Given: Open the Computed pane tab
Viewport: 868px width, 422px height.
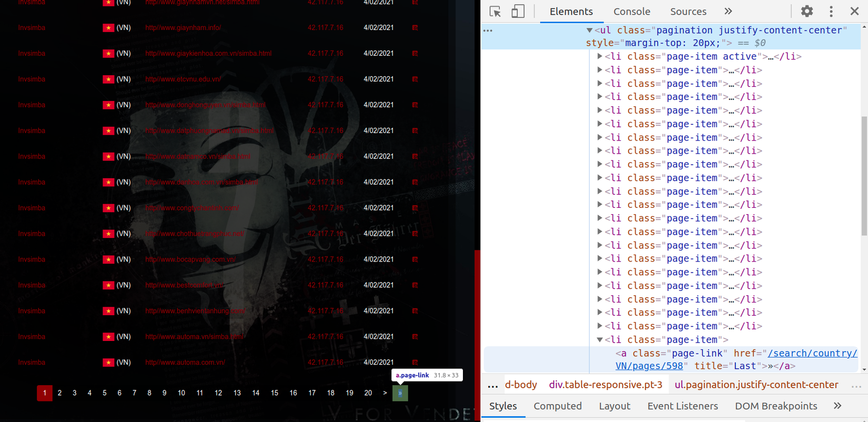Looking at the screenshot, I should 558,406.
